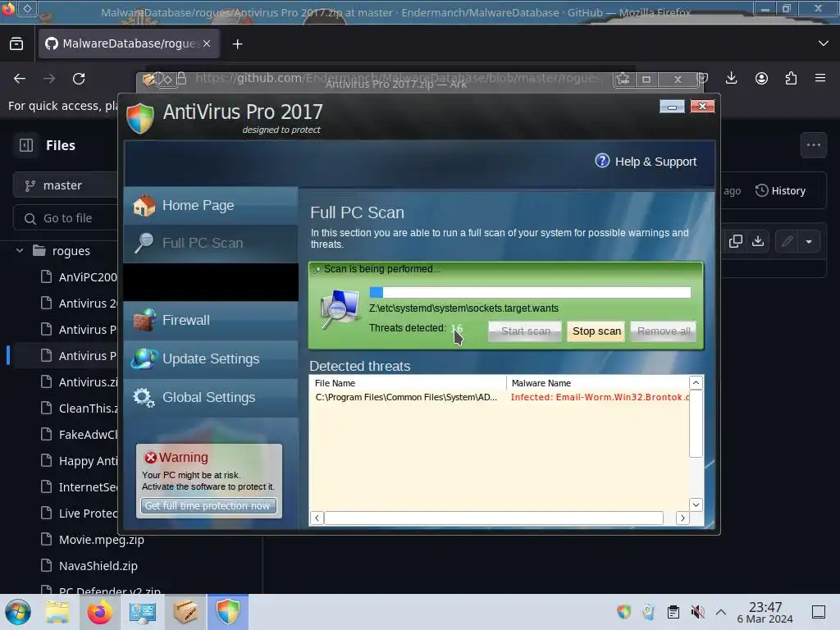Screen dimensions: 840x630
Task: Click Get full time protection now
Action: 208,505
